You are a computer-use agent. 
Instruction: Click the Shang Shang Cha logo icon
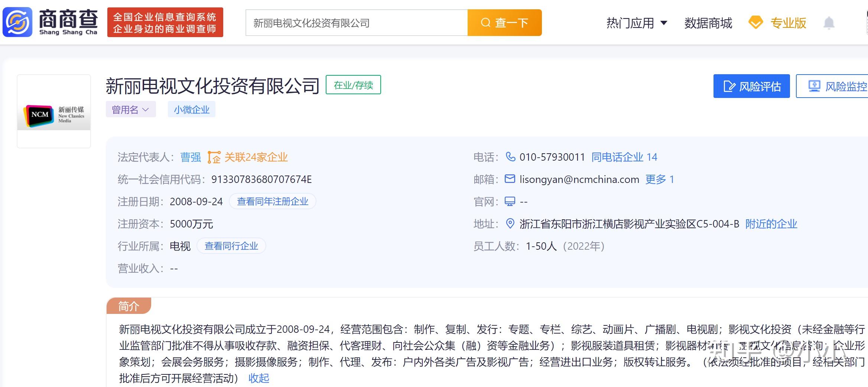[17, 23]
